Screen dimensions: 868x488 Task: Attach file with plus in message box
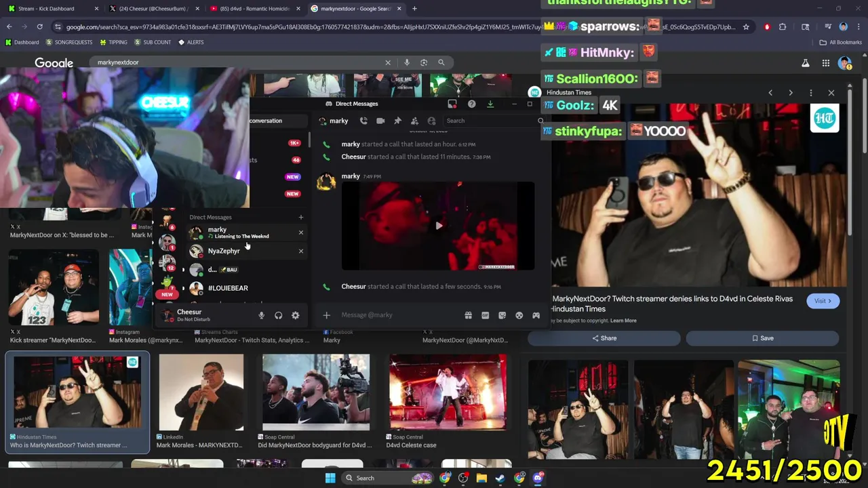(326, 315)
